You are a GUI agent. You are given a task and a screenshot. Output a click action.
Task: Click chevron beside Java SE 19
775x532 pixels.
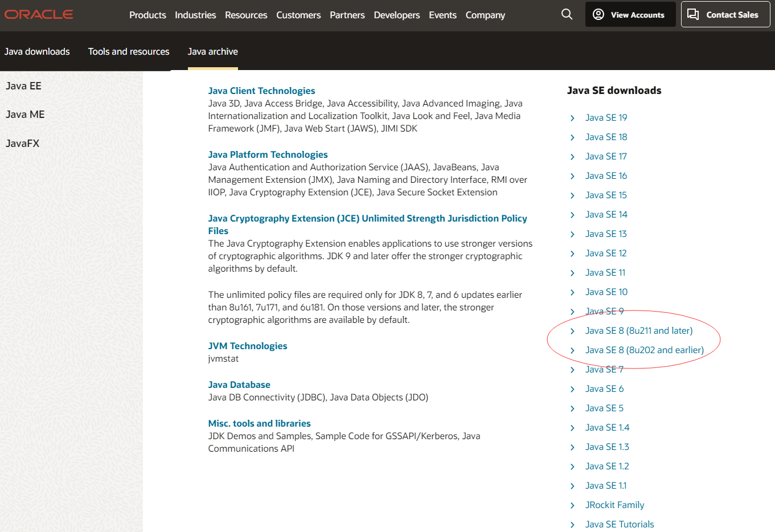click(x=572, y=118)
